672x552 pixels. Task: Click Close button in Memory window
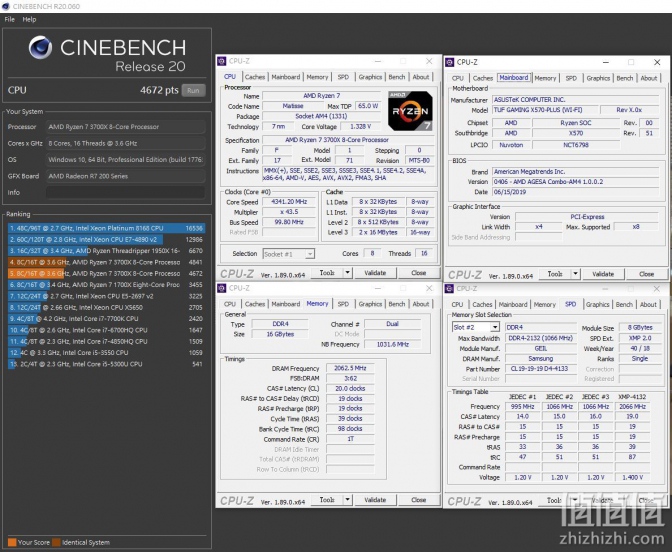(419, 500)
